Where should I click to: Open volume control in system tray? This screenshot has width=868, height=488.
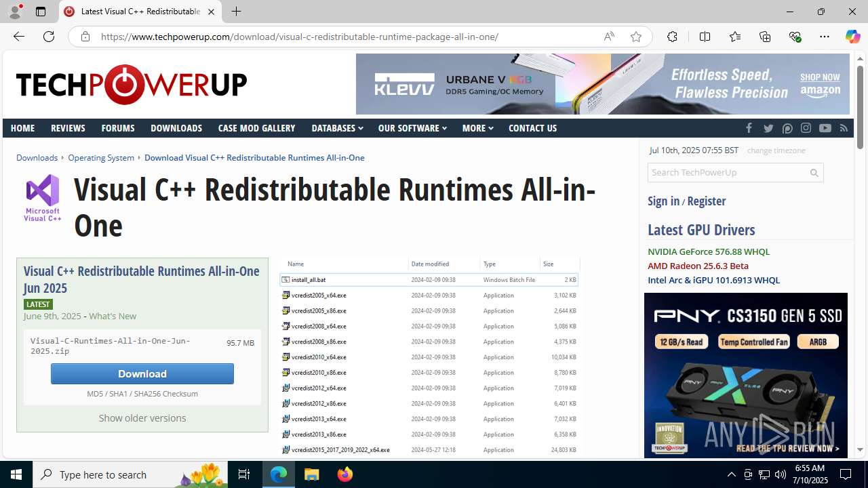tap(781, 474)
